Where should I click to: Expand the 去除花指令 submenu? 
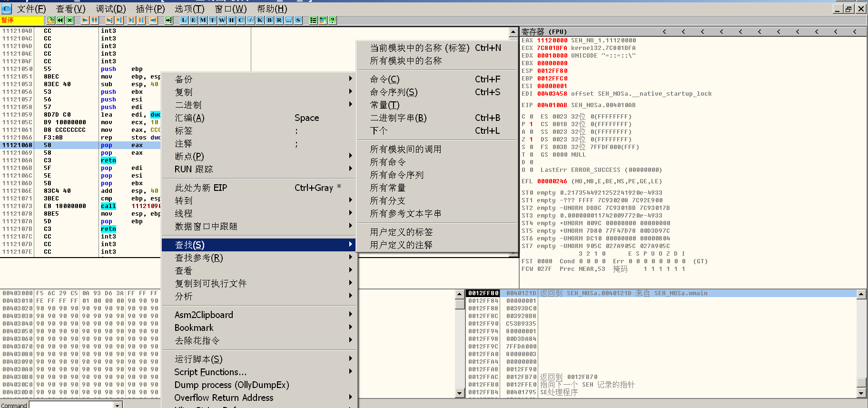[x=259, y=340]
